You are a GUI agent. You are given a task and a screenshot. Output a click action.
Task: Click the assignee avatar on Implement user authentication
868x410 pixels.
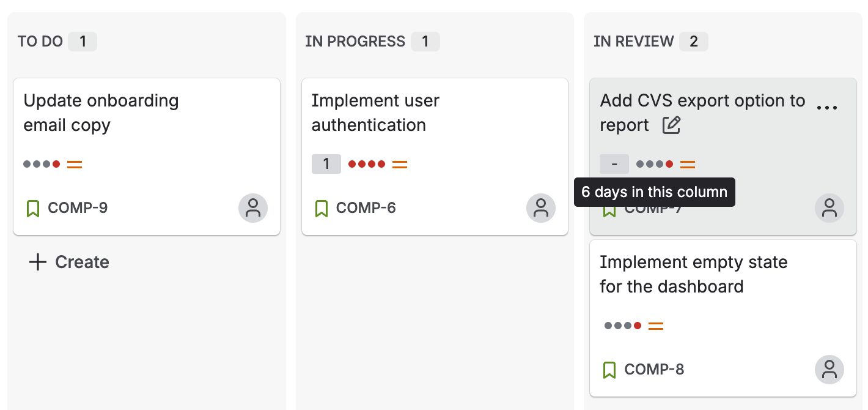click(x=540, y=208)
